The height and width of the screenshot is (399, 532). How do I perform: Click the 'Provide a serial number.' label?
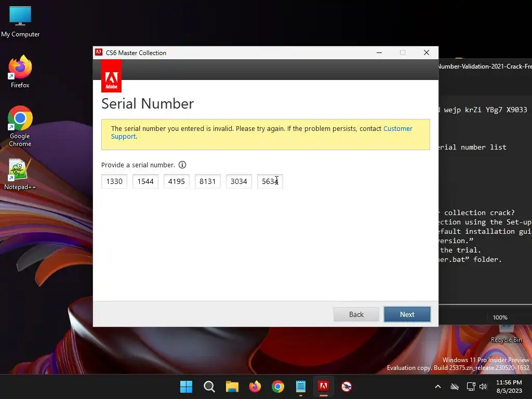tap(138, 165)
